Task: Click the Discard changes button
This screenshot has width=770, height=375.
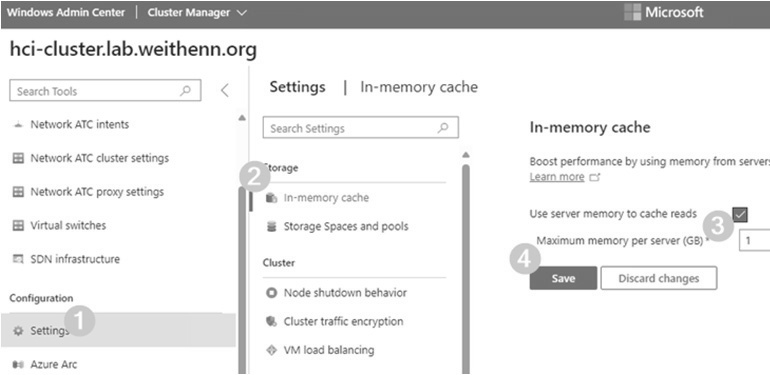Action: pyautogui.click(x=659, y=278)
